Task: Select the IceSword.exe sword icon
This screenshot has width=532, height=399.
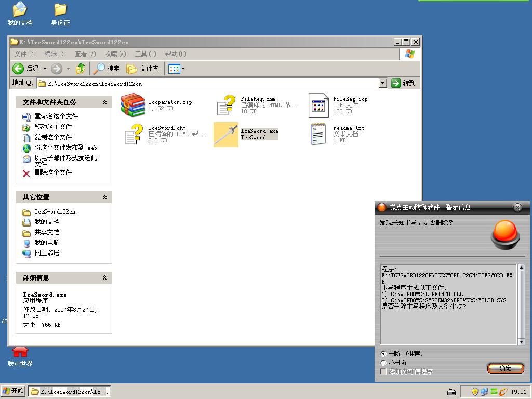Action: pyautogui.click(x=226, y=135)
